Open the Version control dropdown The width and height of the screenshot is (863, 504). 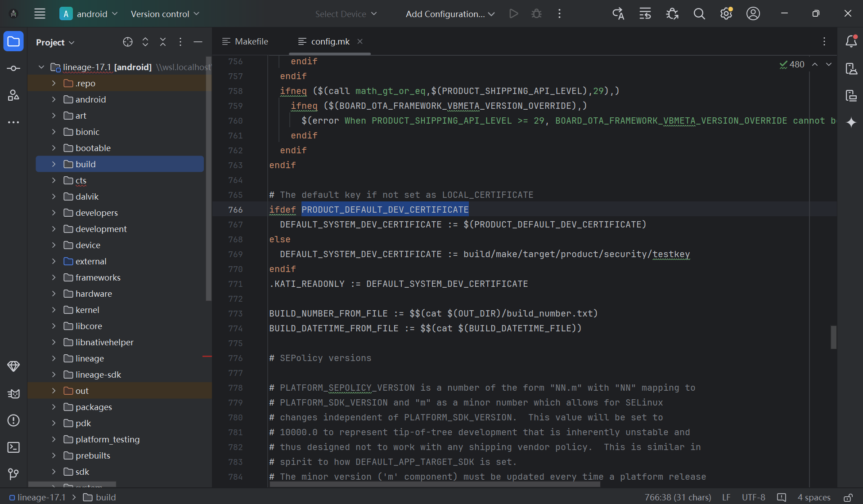[165, 14]
